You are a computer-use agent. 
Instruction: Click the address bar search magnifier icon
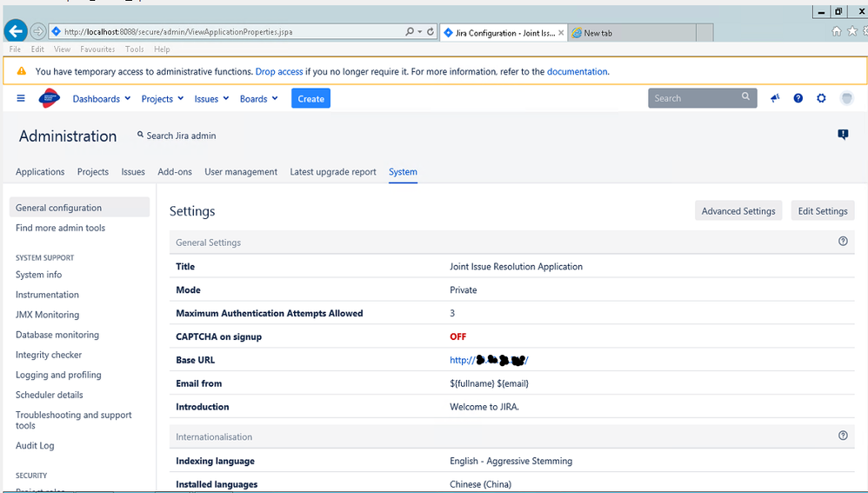[409, 31]
